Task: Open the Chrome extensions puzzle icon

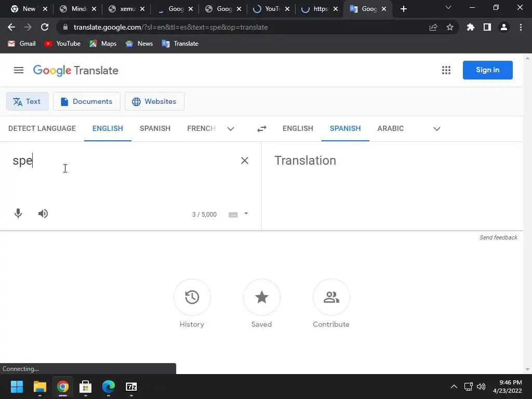Action: click(470, 27)
